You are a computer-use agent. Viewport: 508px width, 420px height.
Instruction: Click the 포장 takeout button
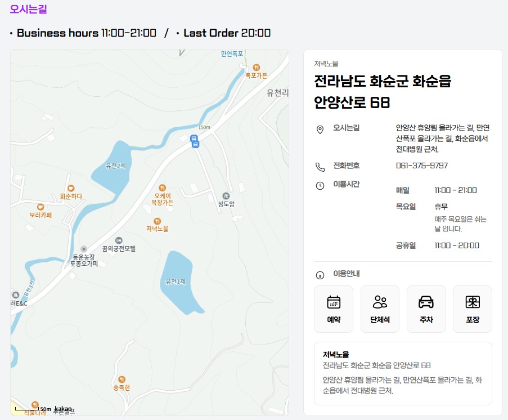coord(472,309)
